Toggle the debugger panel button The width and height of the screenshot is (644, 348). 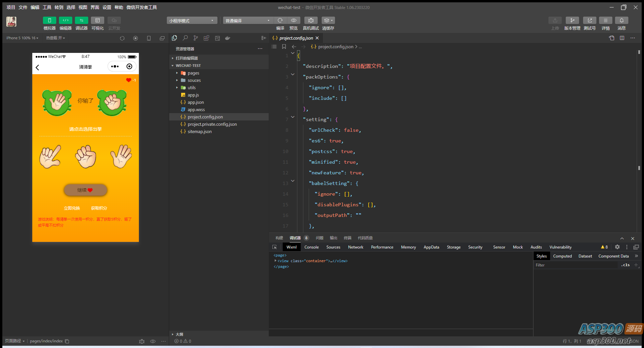coord(82,21)
